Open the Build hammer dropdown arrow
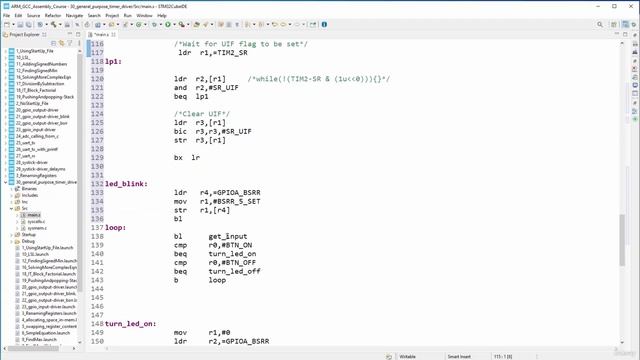640x360 pixels. click(x=59, y=24)
